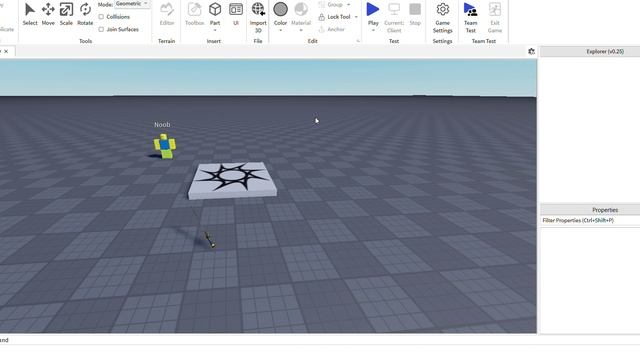Viewport: 640px width, 360px height.
Task: Open Import 3D file tool
Action: pyautogui.click(x=258, y=17)
